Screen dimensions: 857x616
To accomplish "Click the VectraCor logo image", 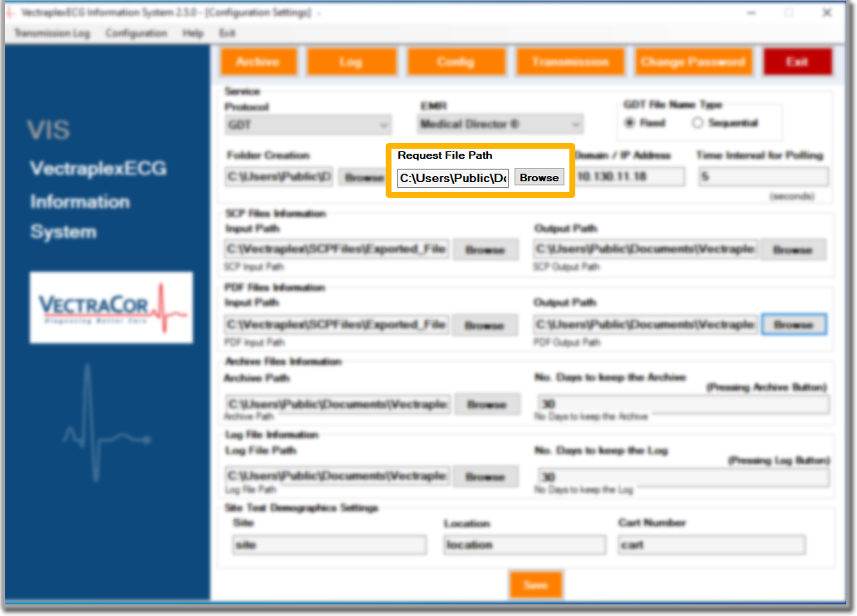I will (111, 308).
